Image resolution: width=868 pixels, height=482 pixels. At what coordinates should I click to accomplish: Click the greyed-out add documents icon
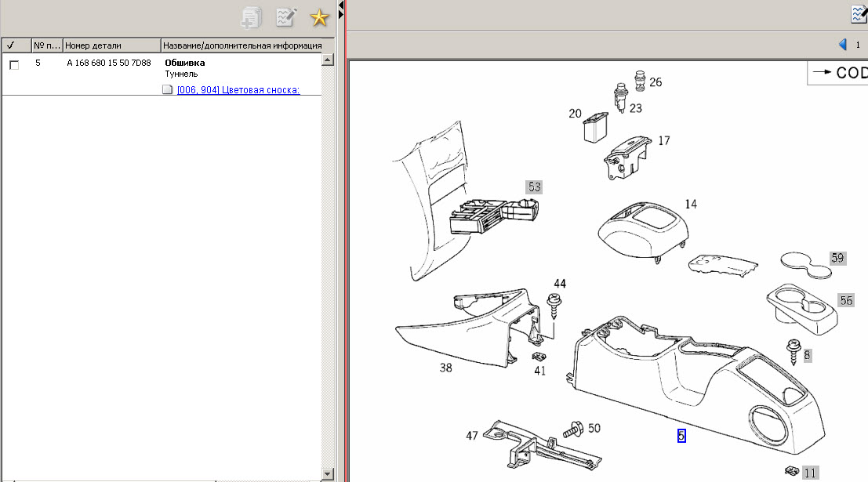pos(252,17)
